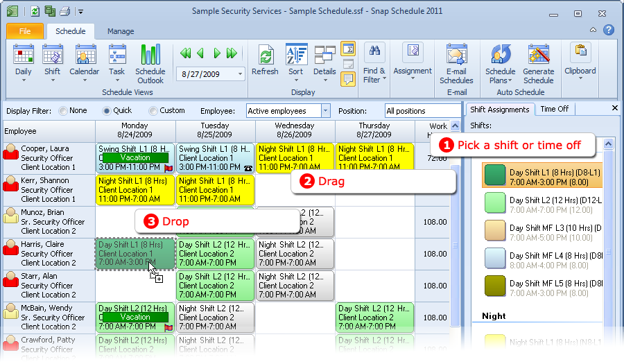
Task: Expand the Daily view dropdown arrow
Action: click(x=23, y=80)
